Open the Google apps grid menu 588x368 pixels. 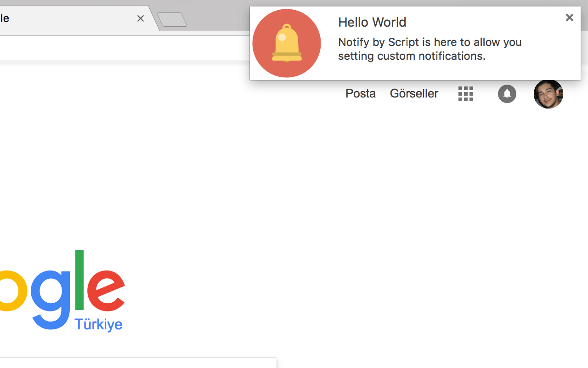465,94
